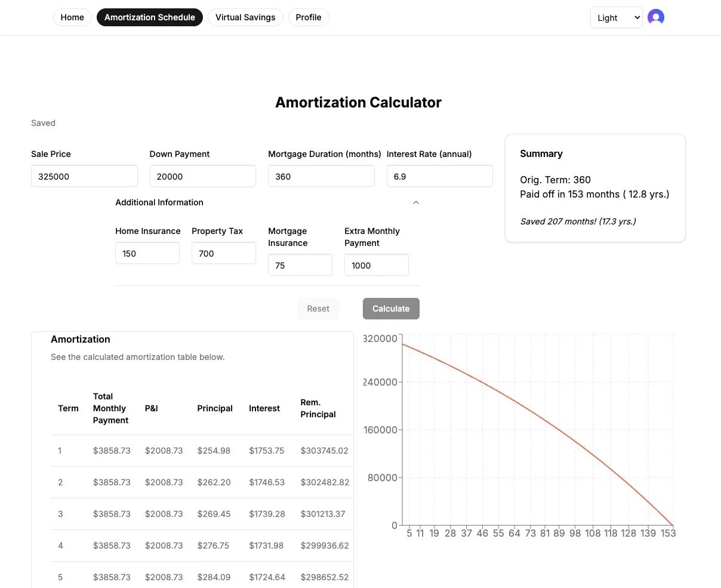
Task: Focus the Mortgage Insurance input
Action: tap(300, 266)
